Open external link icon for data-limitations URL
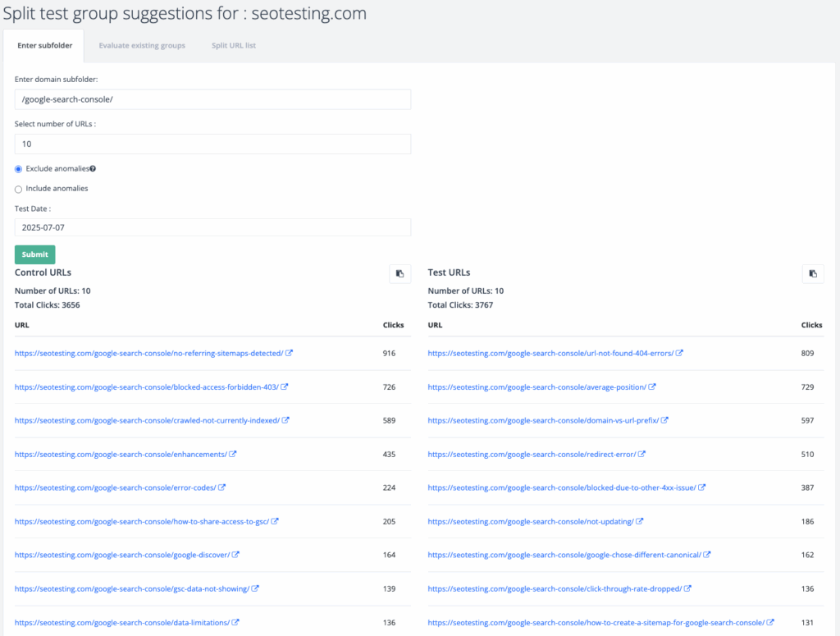Image resolution: width=840 pixels, height=636 pixels. tap(235, 622)
